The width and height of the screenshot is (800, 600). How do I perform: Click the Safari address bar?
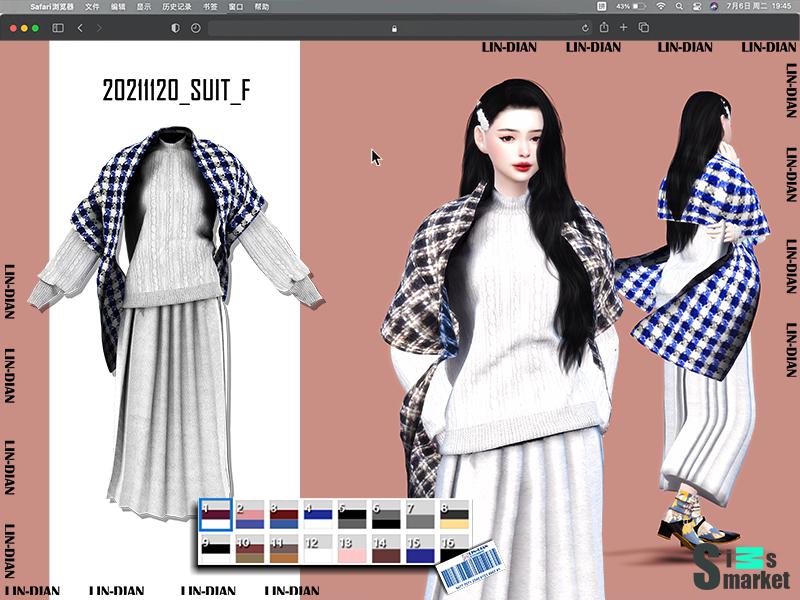click(394, 28)
